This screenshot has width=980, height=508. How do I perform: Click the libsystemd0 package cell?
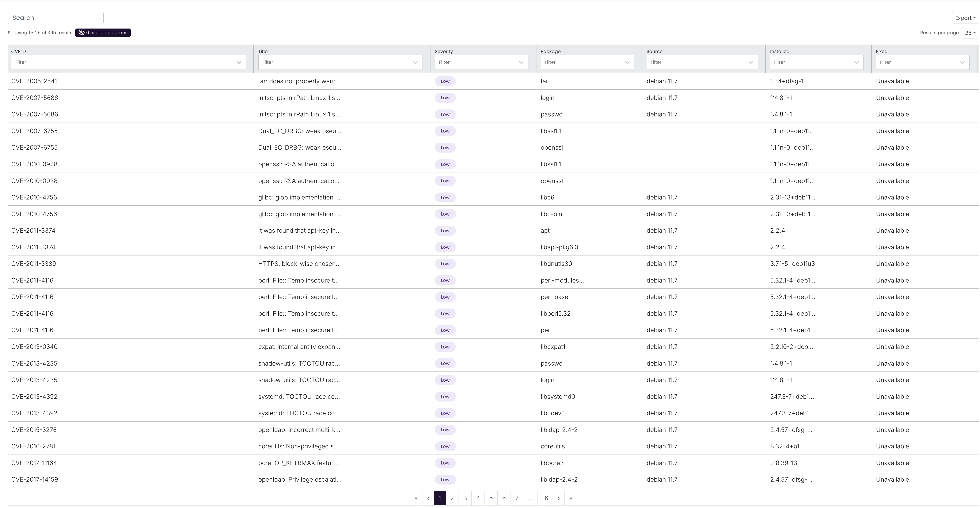pyautogui.click(x=558, y=396)
